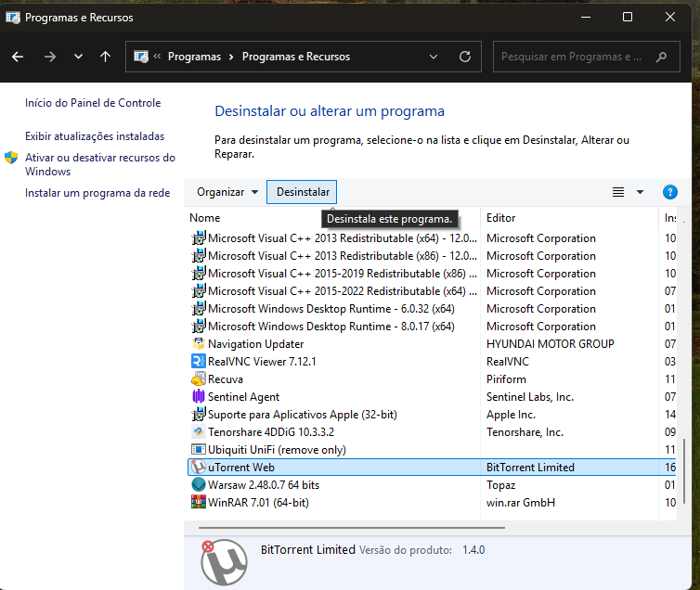Select Visual C++ 2013 Redistributable (x64) row icon

(199, 238)
